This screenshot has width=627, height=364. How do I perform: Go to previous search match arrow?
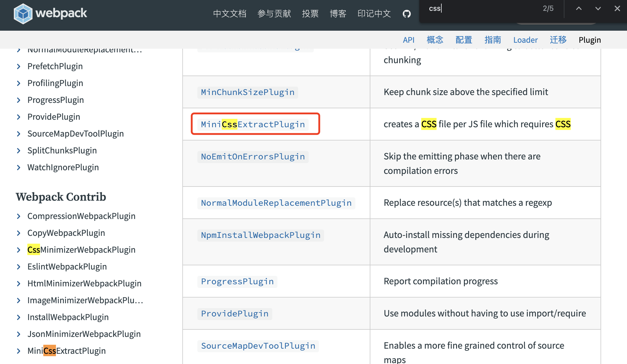pyautogui.click(x=579, y=8)
